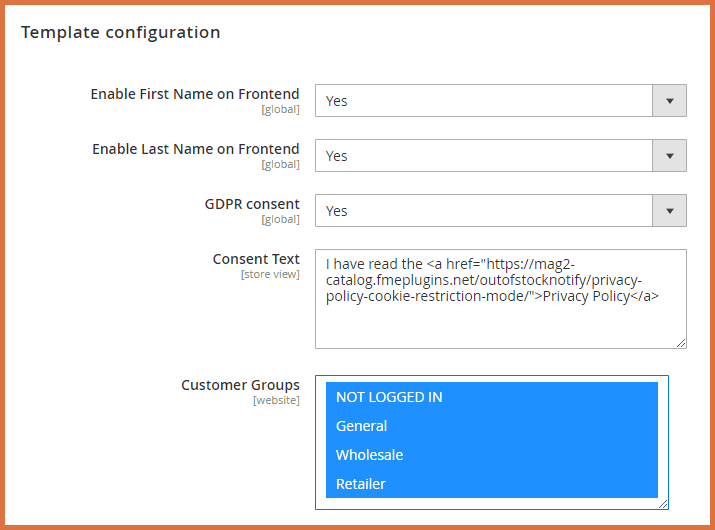Select Retailer in the Customer Groups list
The height and width of the screenshot is (530, 715).
491,484
